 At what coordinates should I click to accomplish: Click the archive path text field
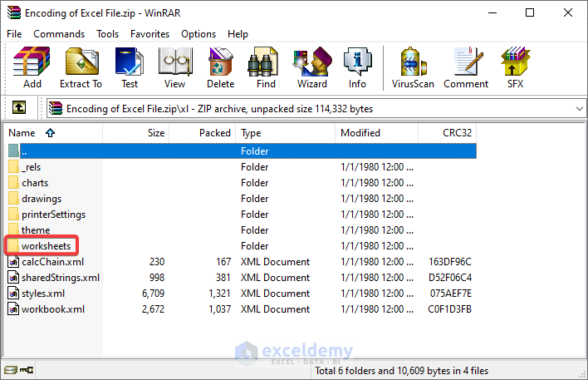[316, 109]
